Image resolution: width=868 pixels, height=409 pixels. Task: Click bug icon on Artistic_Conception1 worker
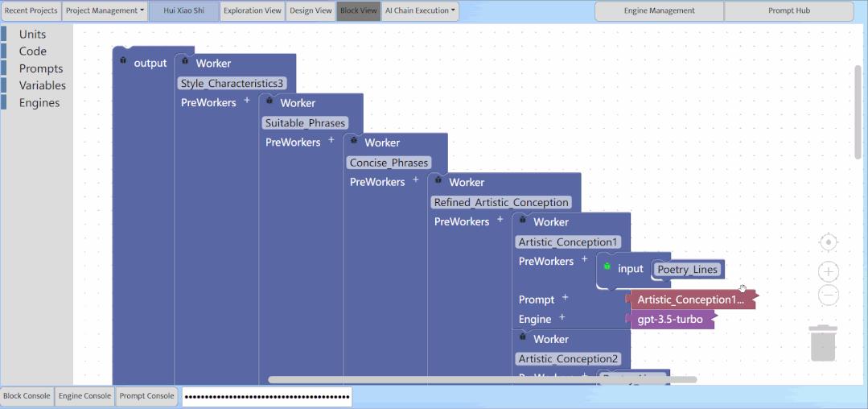[x=523, y=220]
